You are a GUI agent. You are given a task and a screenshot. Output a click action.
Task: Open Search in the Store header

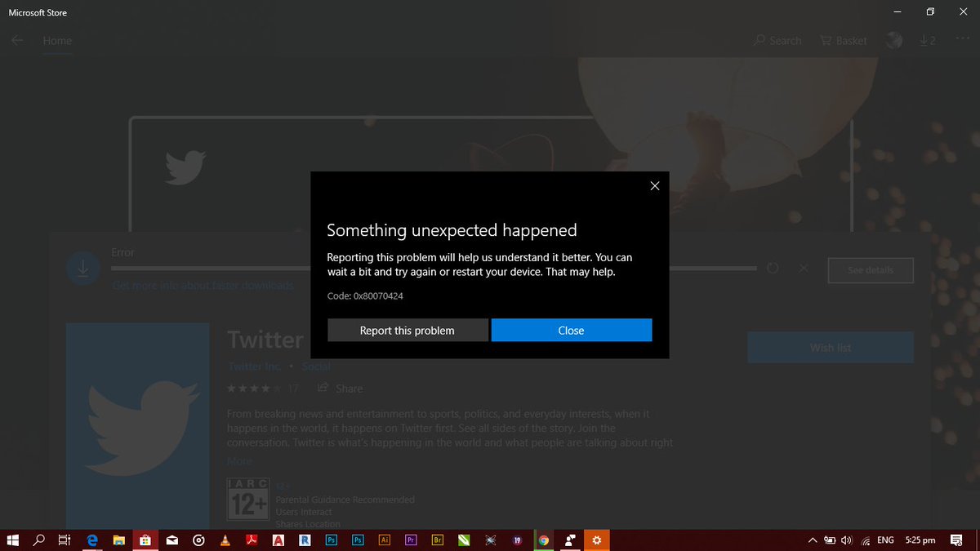pyautogui.click(x=777, y=41)
